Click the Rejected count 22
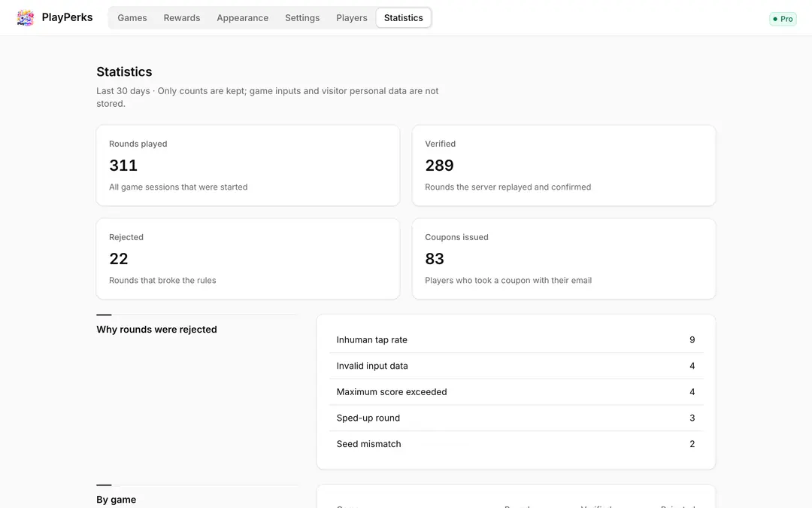 click(119, 259)
